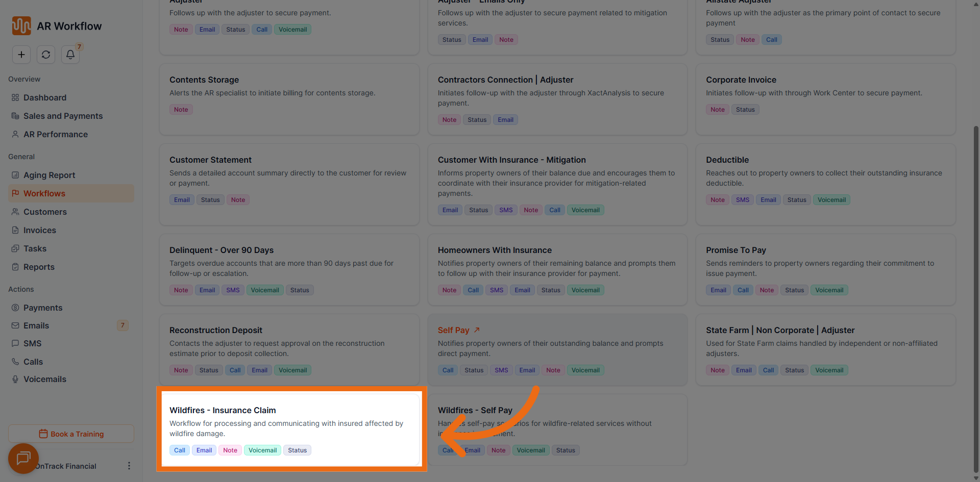Viewport: 980px width, 482px height.
Task: Click the refresh sync icon
Action: coord(46,55)
